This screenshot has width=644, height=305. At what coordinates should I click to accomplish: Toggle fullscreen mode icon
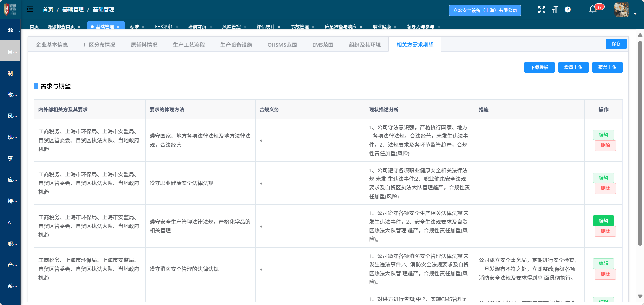pyautogui.click(x=542, y=10)
